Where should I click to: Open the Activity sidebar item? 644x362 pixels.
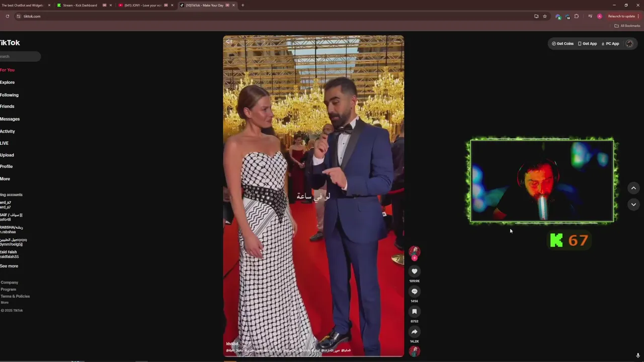pos(8,132)
